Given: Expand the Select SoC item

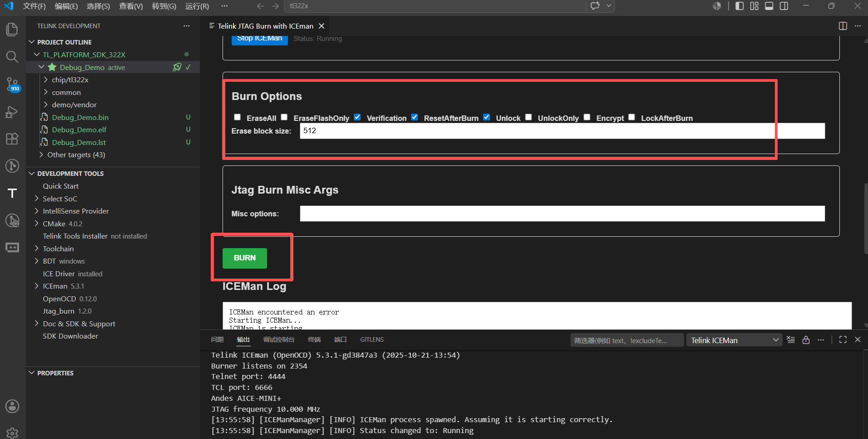Looking at the screenshot, I should point(37,199).
